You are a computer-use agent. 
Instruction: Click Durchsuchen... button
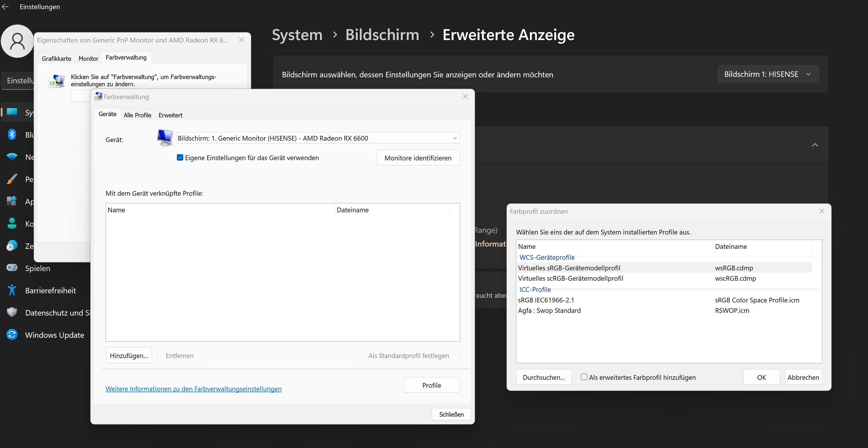pos(544,377)
